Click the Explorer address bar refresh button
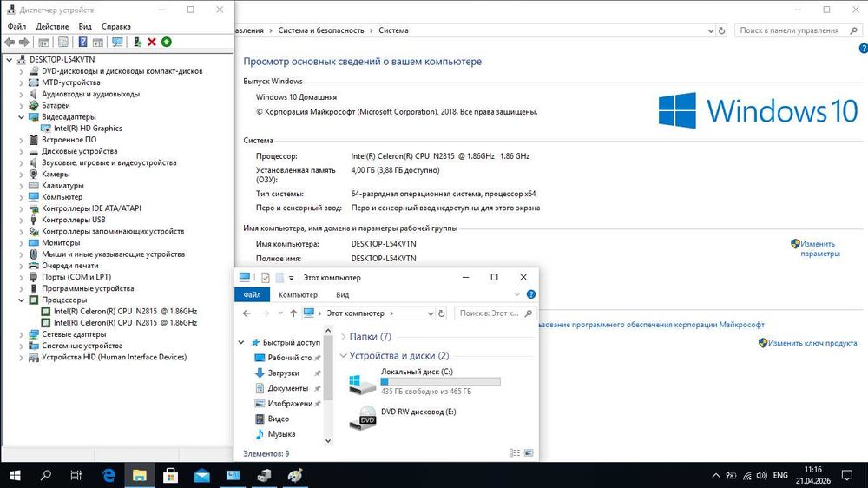The height and width of the screenshot is (488, 868). click(x=441, y=313)
